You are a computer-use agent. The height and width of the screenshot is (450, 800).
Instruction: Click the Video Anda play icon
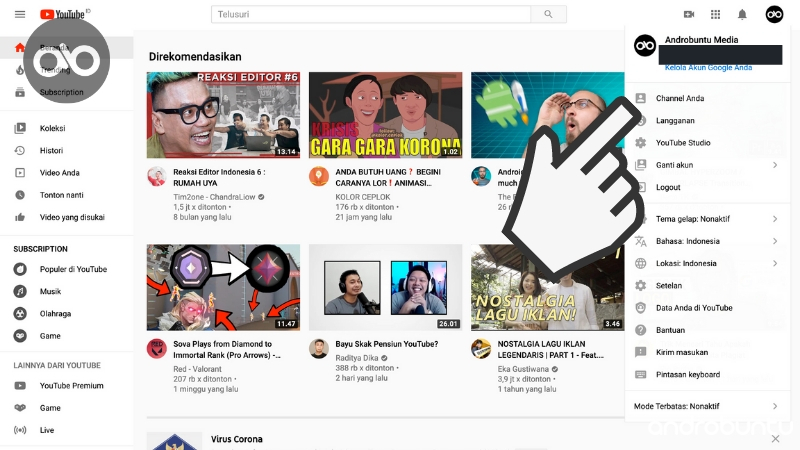click(20, 172)
